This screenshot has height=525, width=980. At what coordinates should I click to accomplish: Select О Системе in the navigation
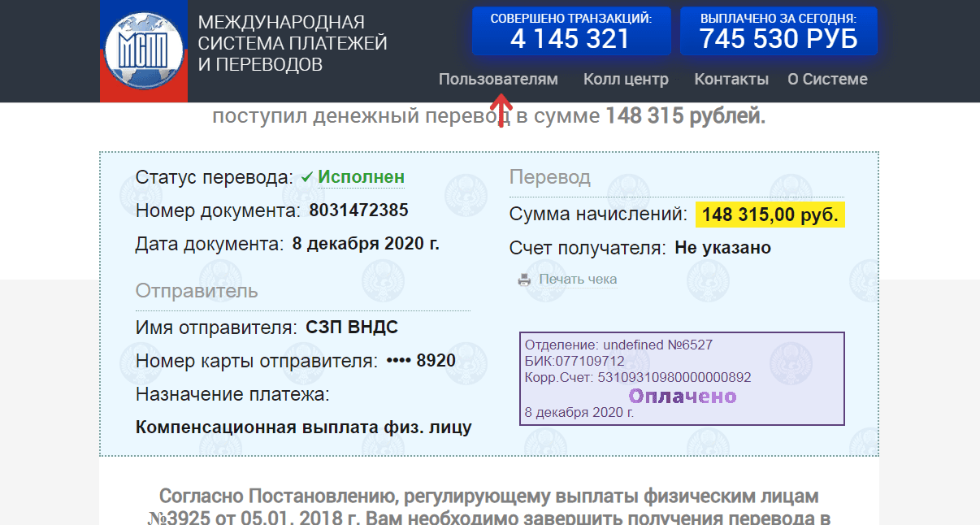(827, 79)
